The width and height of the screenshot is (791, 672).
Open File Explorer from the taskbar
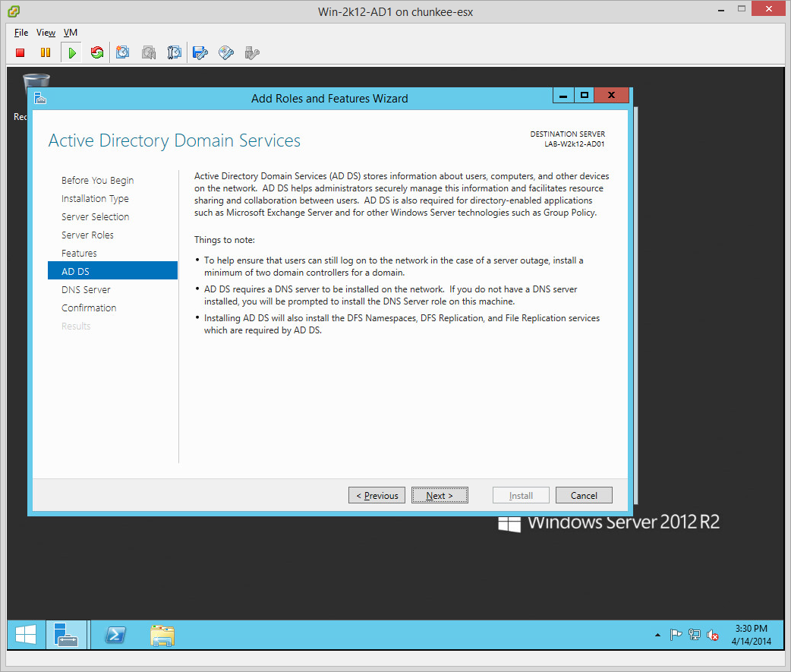162,635
